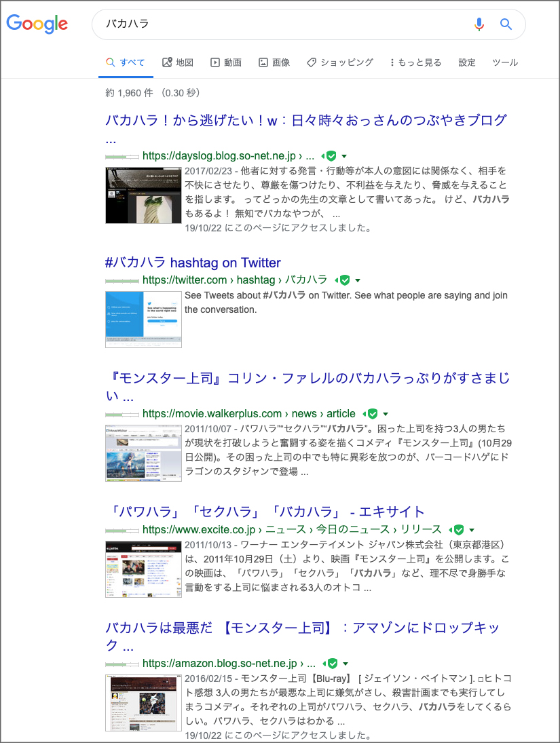
Task: Open the ツール options
Action: 505,62
